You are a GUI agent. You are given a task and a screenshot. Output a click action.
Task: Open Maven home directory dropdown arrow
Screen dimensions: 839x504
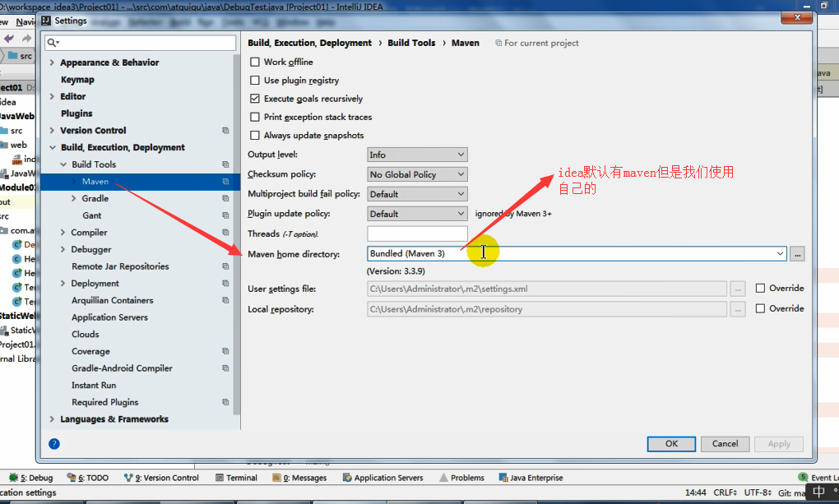tap(780, 253)
